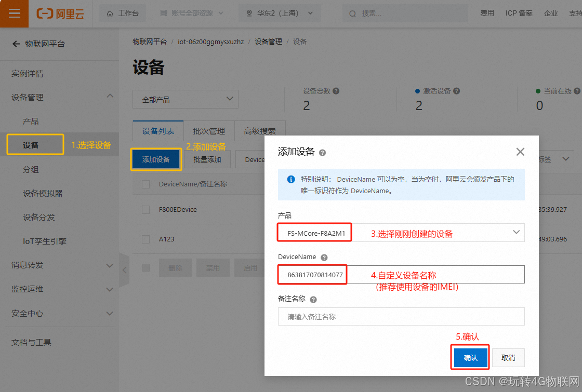This screenshot has height=392, width=582.
Task: Click the help icon beside 激活设备
Action: coord(457,91)
